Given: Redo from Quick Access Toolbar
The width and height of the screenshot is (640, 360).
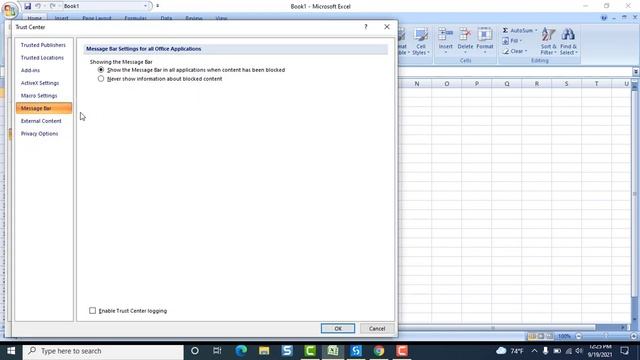Looking at the screenshot, I should (x=52, y=6).
